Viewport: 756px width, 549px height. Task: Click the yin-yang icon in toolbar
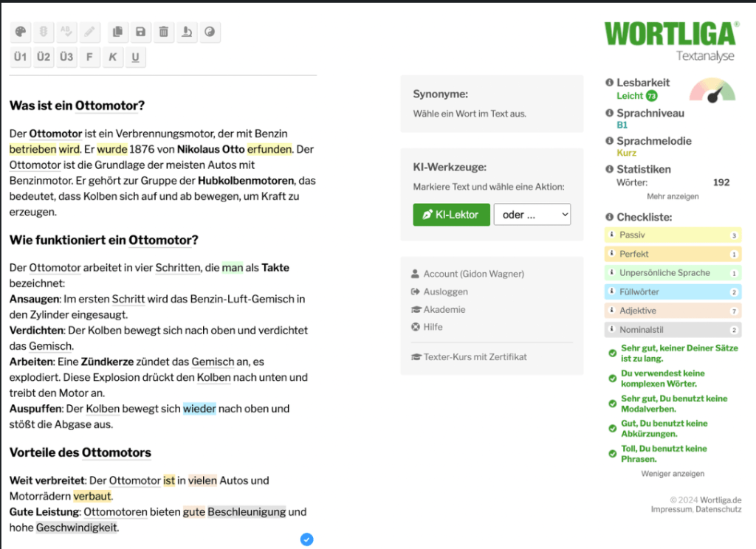coord(210,32)
